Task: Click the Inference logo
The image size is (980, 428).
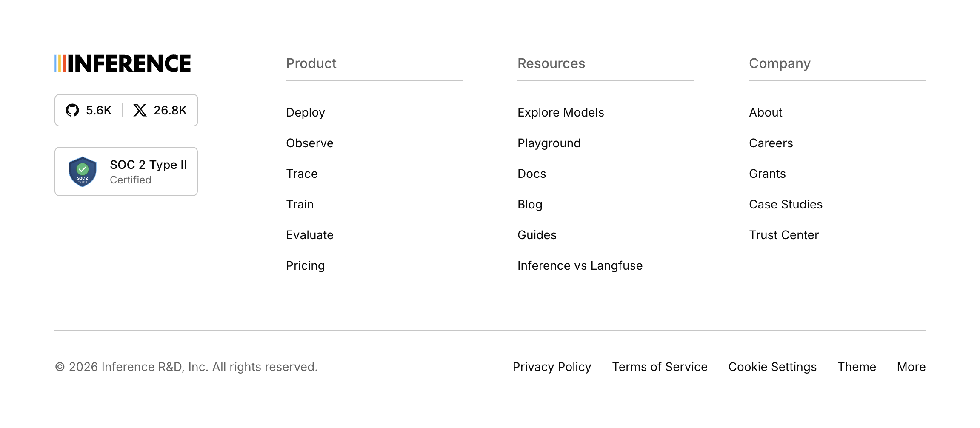Action: pyautogui.click(x=123, y=63)
